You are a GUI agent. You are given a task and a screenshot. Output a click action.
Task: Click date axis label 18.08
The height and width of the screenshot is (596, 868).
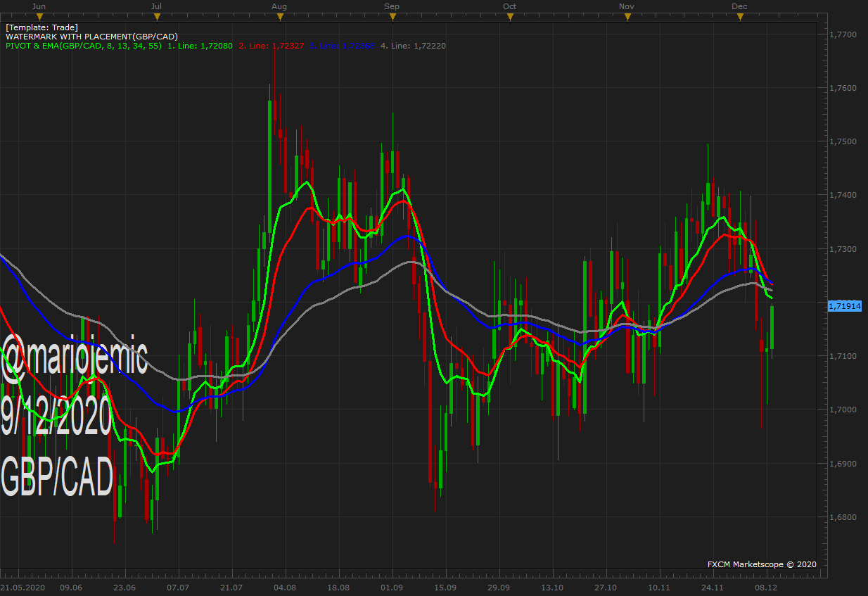338,587
